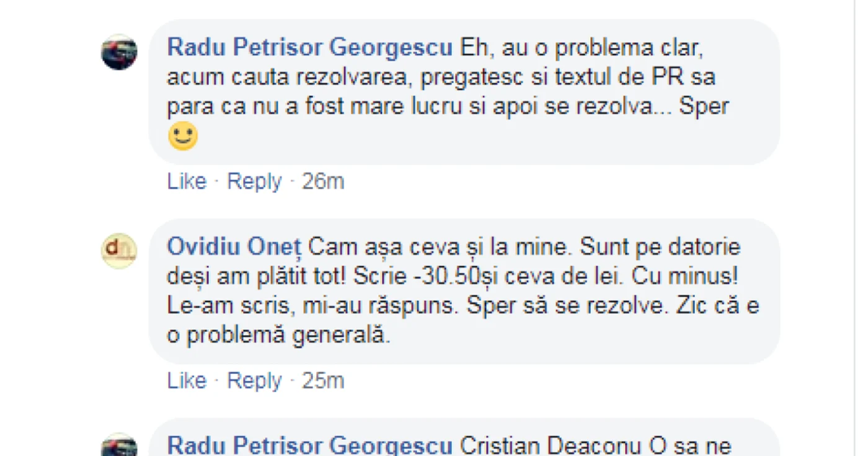Like Ovidiu Oneț's comment

pyautogui.click(x=187, y=380)
